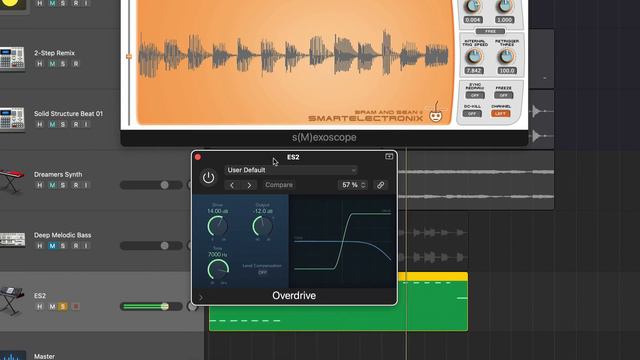Click the 2-Step Remix drum machine icon
640x360 pixels.
point(12,59)
